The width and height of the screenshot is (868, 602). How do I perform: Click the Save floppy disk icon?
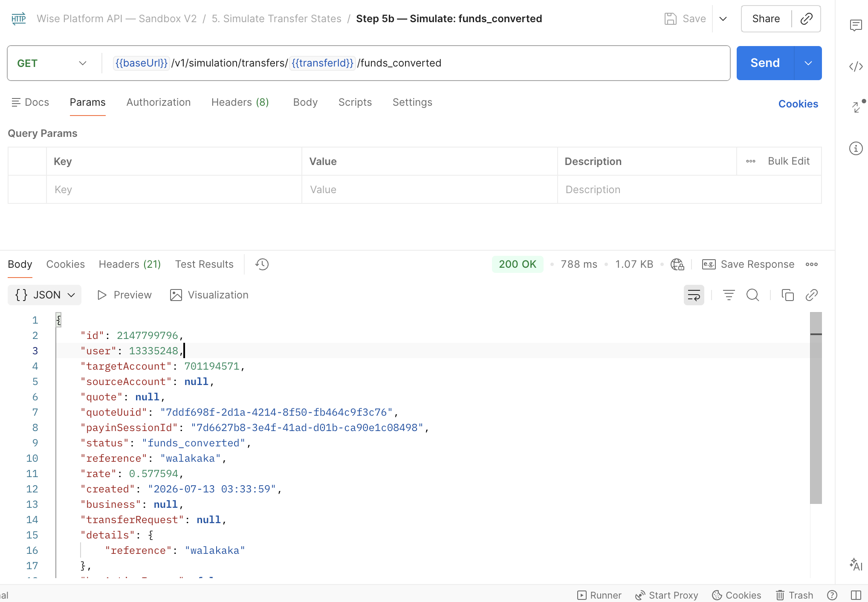pyautogui.click(x=670, y=19)
